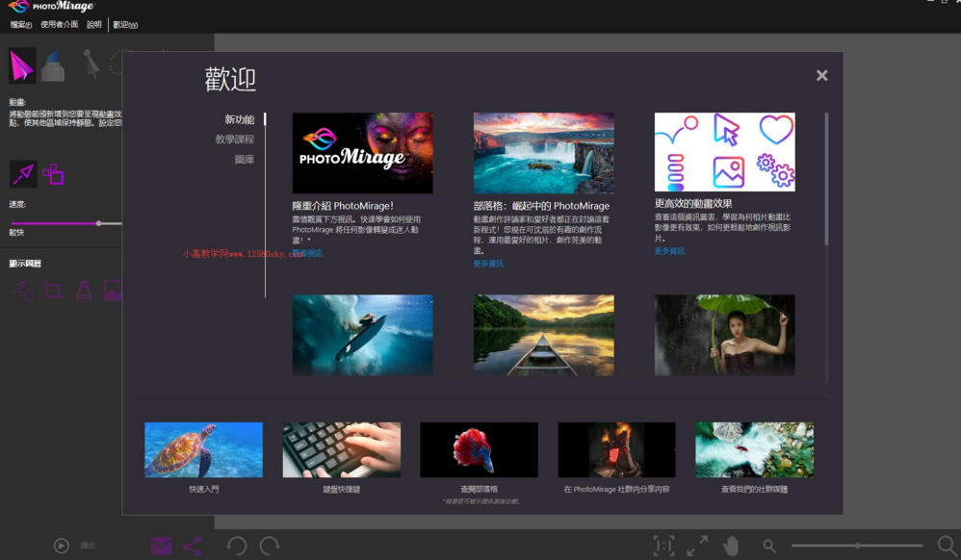Click the purple share icon
This screenshot has height=560, width=961.
coord(193,546)
